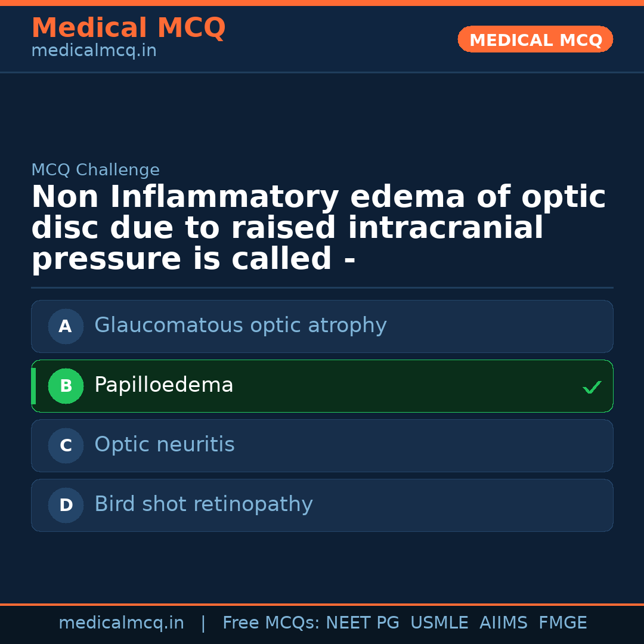Click the Free MCQs footer label

271,623
